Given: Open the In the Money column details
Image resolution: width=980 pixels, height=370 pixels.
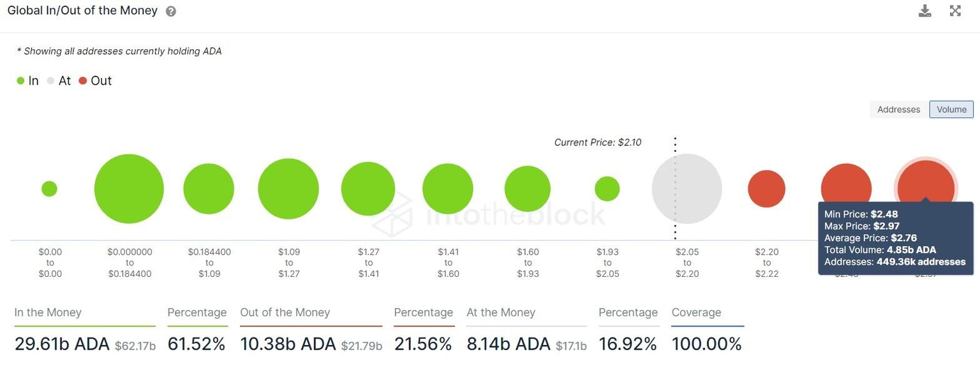Looking at the screenshot, I should tap(48, 312).
